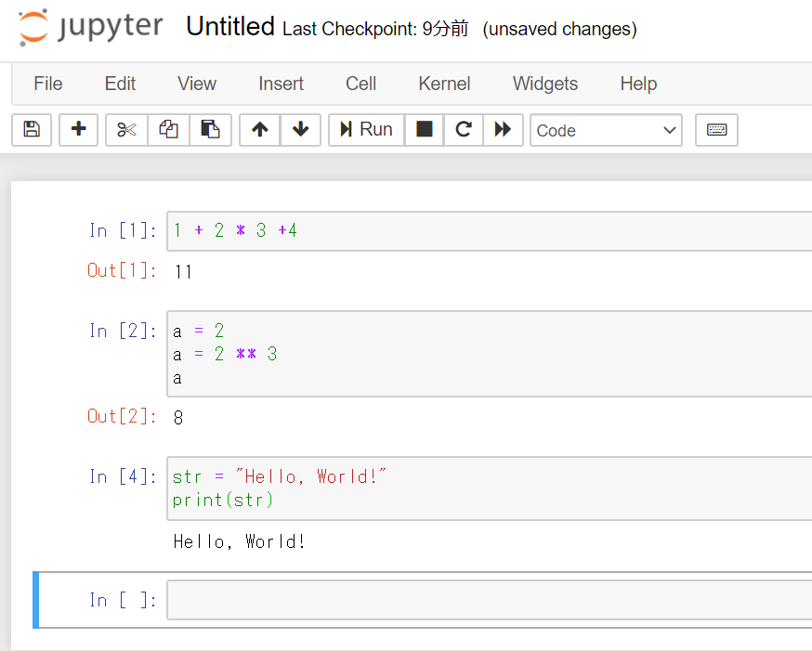Open the File menu
The height and width of the screenshot is (651, 812).
(48, 84)
